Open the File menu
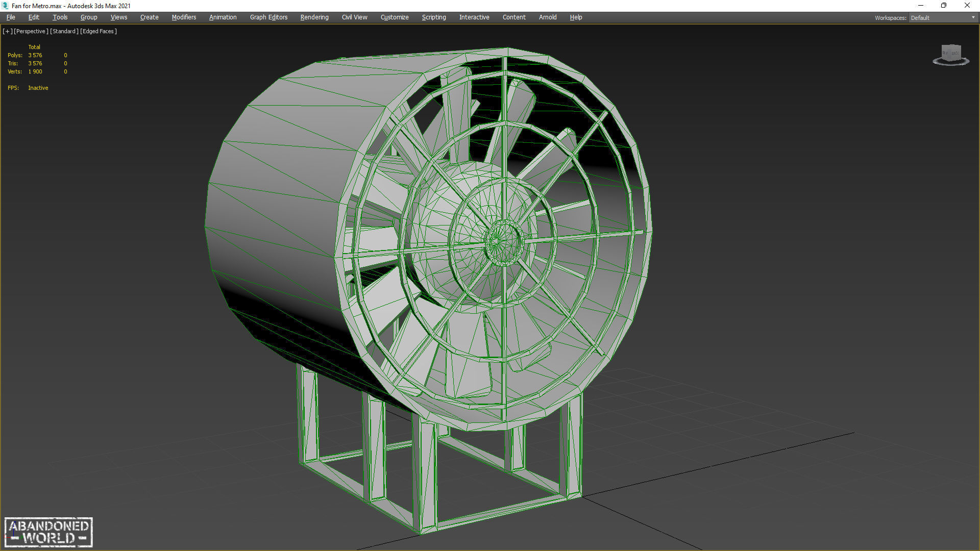 point(11,17)
